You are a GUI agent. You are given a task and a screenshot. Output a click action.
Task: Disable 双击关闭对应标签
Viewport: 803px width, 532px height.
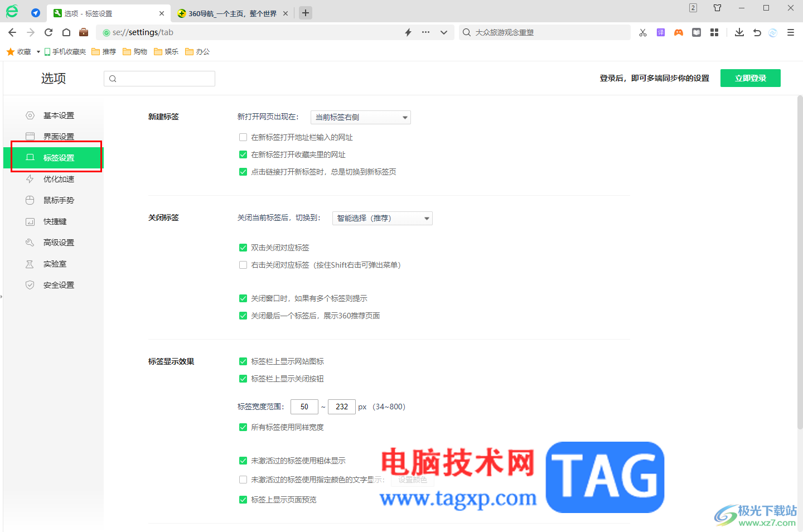tap(243, 247)
